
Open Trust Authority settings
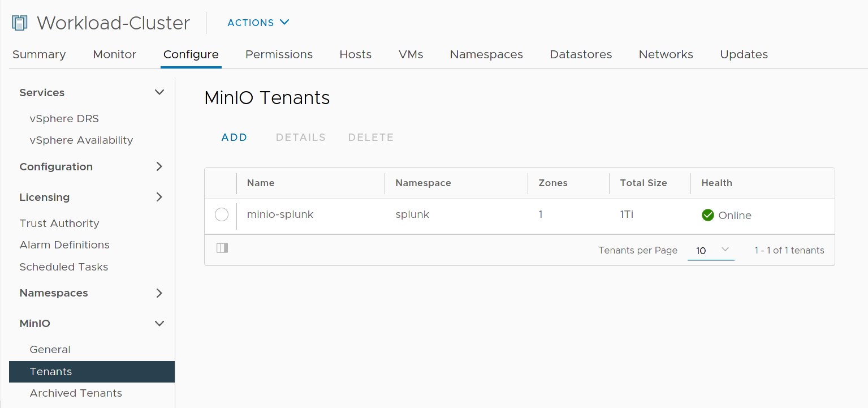pos(59,223)
